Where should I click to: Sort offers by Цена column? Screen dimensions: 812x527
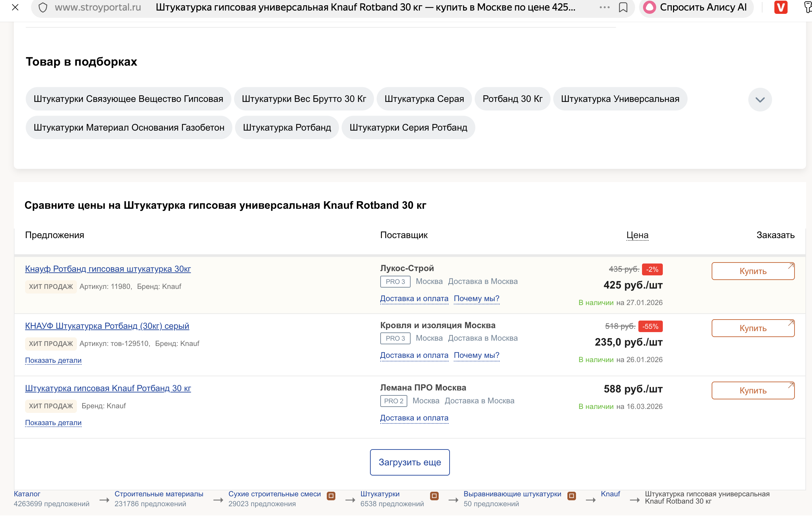(637, 235)
